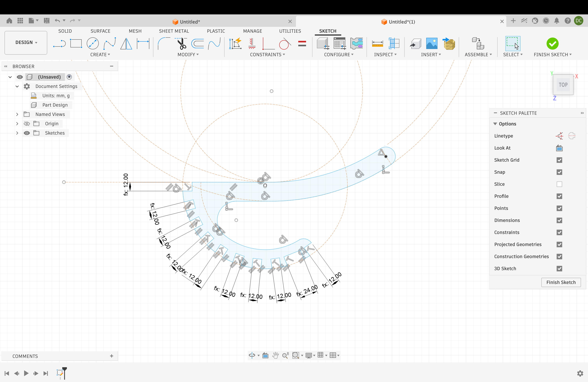This screenshot has height=382, width=588.
Task: Click the Undo arrow
Action: pos(57,20)
